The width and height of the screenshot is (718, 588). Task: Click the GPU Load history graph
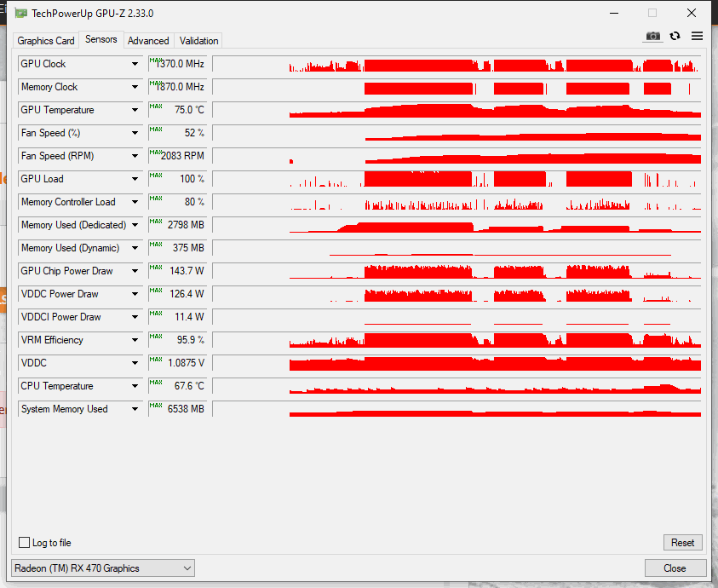tap(457, 179)
